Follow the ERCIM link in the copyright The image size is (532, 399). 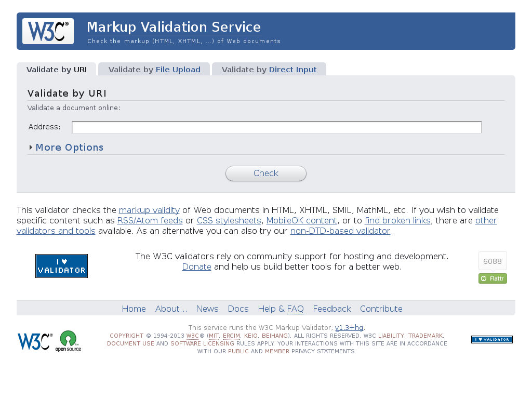point(231,336)
